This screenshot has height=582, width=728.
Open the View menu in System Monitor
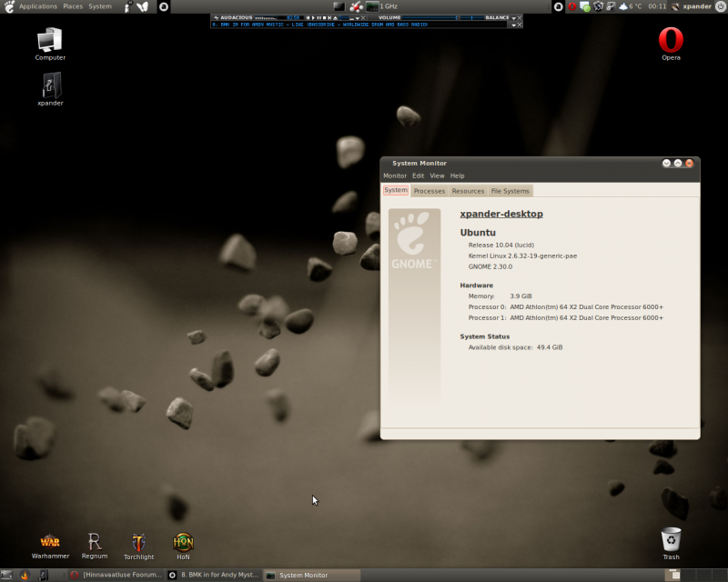(437, 176)
